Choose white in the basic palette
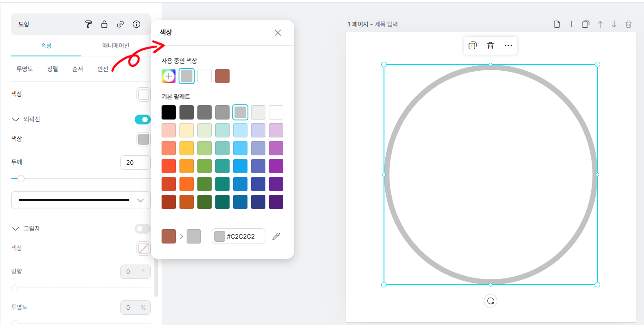Screen dimensions: 644x325 (x=276, y=112)
